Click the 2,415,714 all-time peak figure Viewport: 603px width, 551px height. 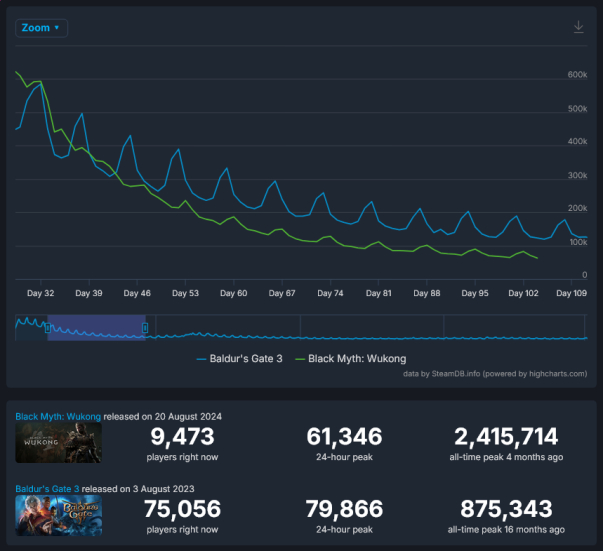(506, 436)
